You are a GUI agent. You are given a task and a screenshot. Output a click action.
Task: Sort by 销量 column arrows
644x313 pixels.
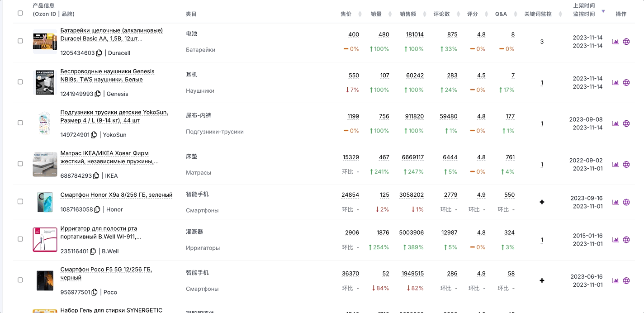(390, 14)
